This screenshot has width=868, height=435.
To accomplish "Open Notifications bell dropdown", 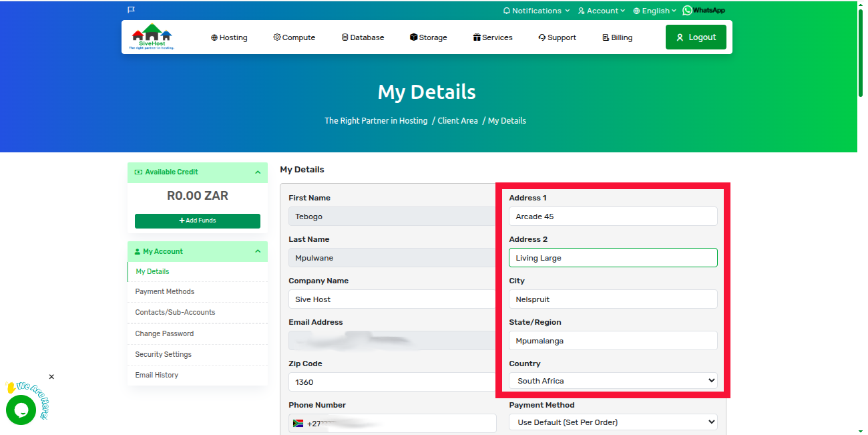I will pos(536,11).
